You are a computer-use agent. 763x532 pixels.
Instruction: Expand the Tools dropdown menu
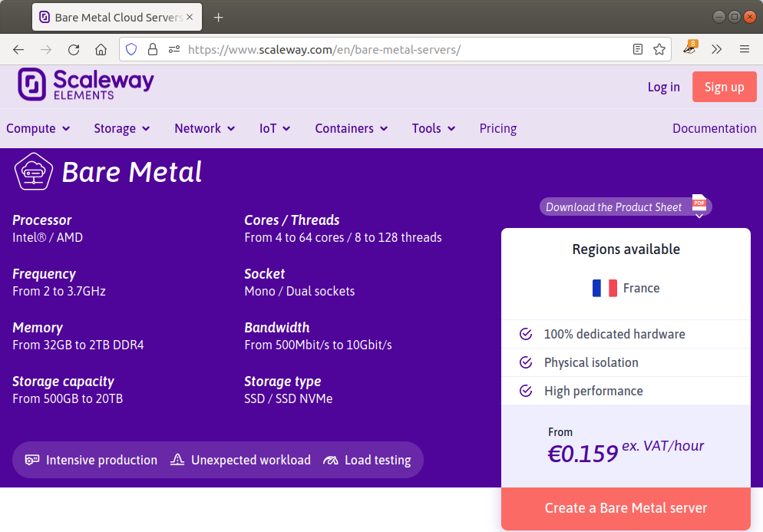tap(434, 128)
